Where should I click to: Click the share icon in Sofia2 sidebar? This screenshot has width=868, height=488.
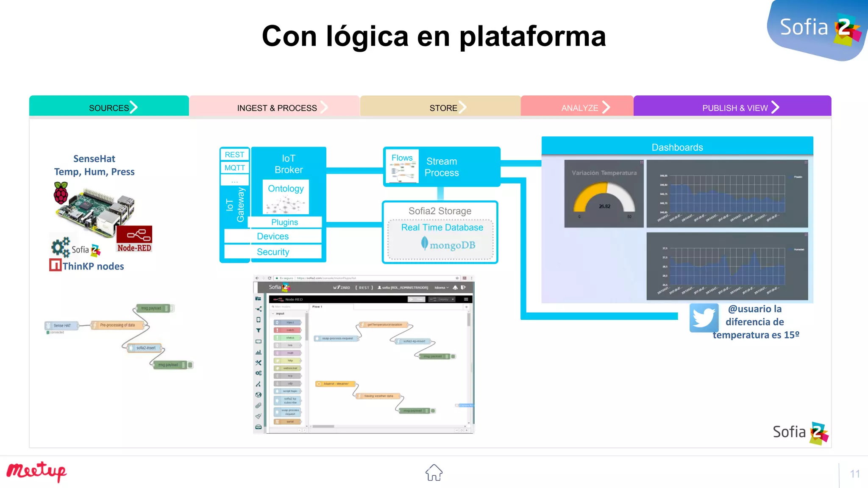[x=259, y=309]
